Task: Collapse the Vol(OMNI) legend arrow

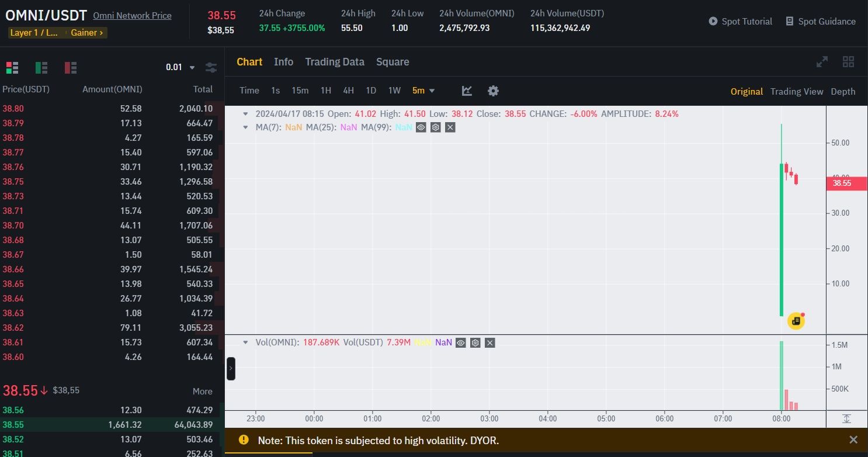Action: coord(246,342)
